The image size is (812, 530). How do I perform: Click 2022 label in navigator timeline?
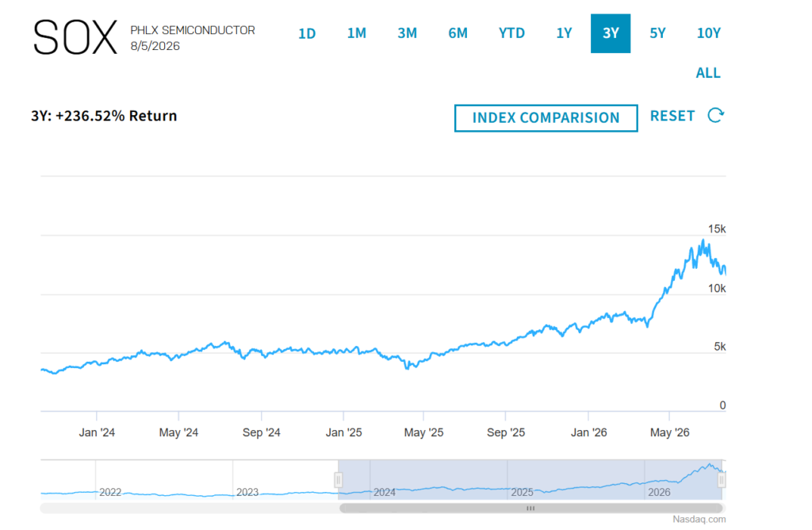tap(110, 492)
